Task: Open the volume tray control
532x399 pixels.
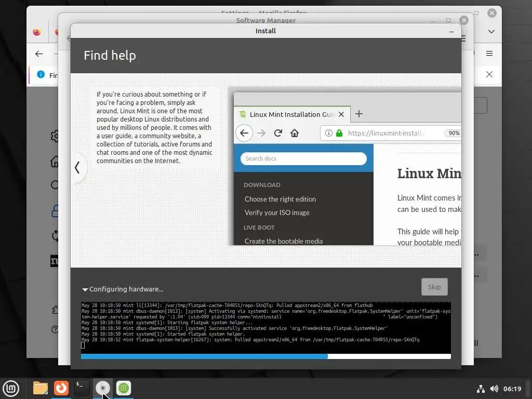Action: pyautogui.click(x=495, y=389)
